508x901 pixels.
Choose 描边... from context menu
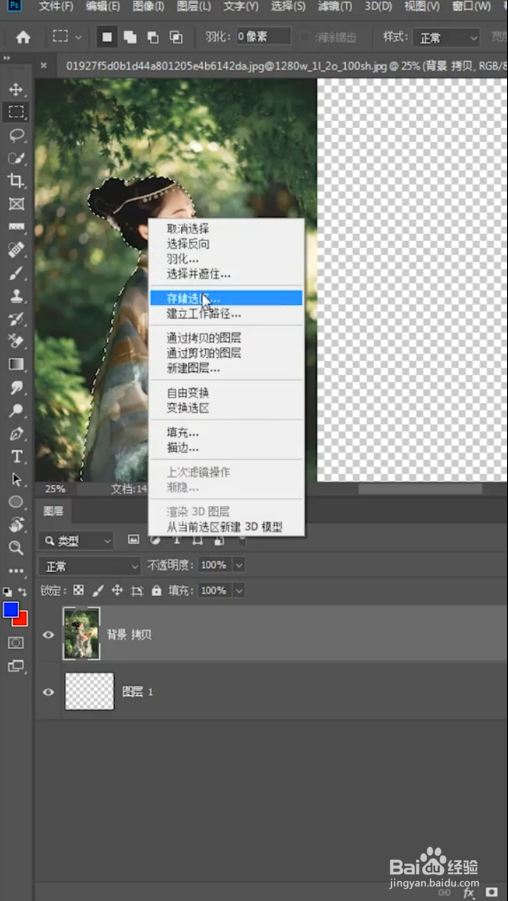tap(183, 447)
